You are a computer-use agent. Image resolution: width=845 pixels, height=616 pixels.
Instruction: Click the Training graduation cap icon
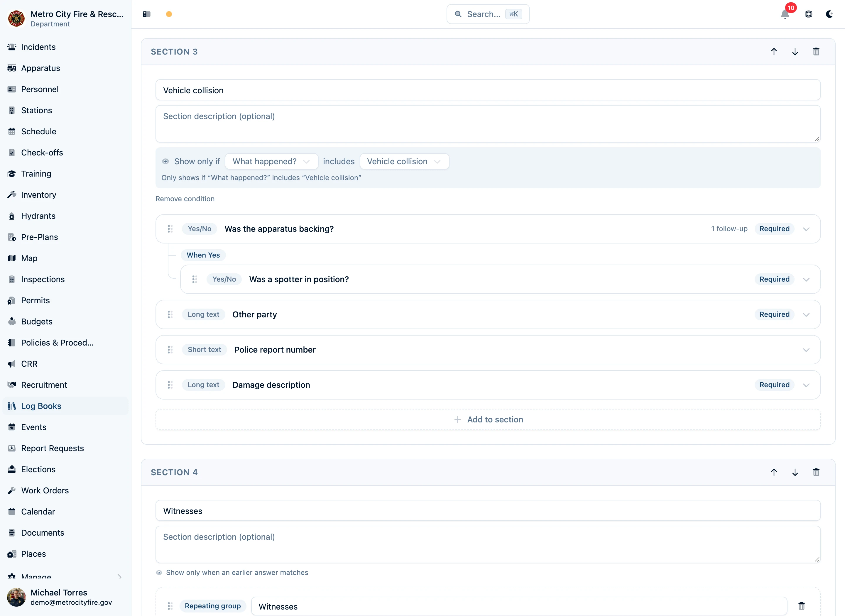pos(12,174)
